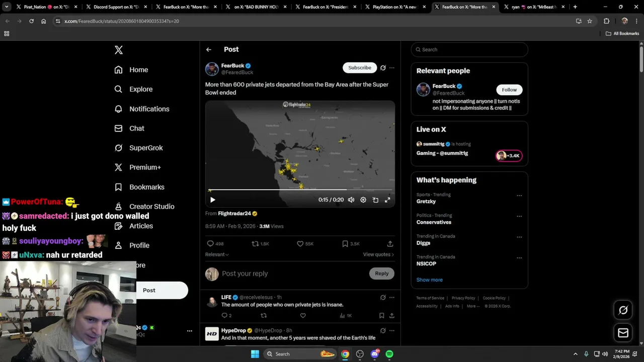Open Flightradar24 source link

(237, 214)
